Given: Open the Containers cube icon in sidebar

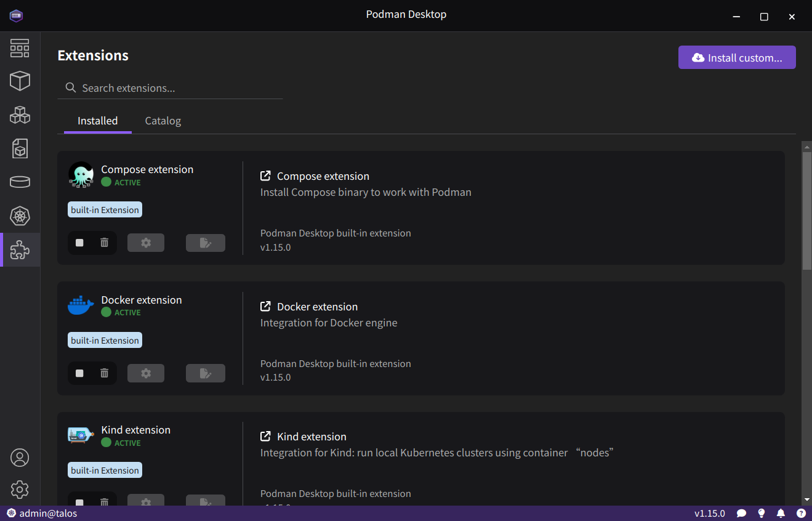Looking at the screenshot, I should pyautogui.click(x=20, y=81).
